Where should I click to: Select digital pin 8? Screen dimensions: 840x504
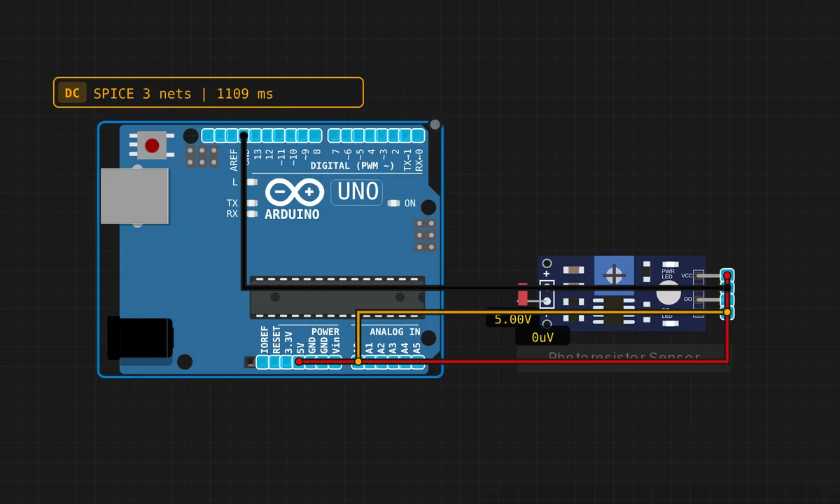coord(314,136)
